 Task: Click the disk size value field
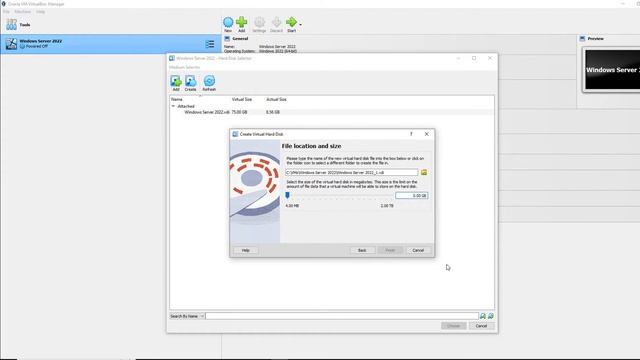411,196
